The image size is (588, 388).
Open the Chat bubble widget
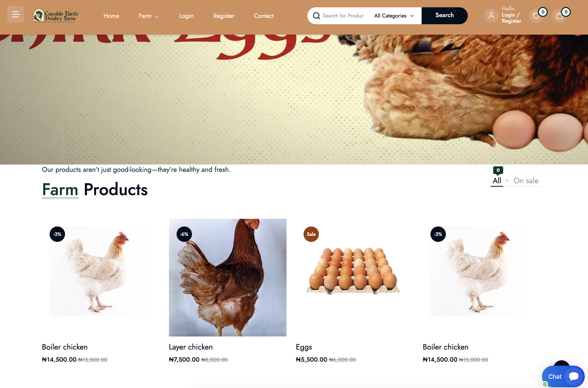click(x=563, y=376)
